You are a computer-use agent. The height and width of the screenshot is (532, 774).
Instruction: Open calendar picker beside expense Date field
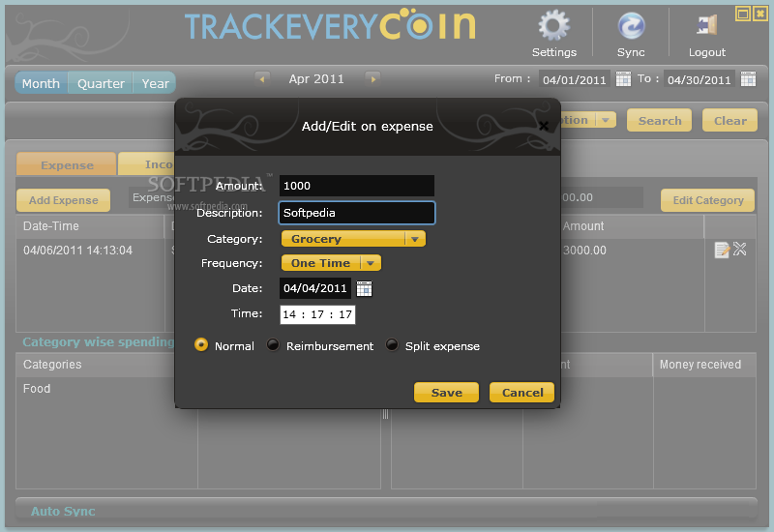(365, 288)
